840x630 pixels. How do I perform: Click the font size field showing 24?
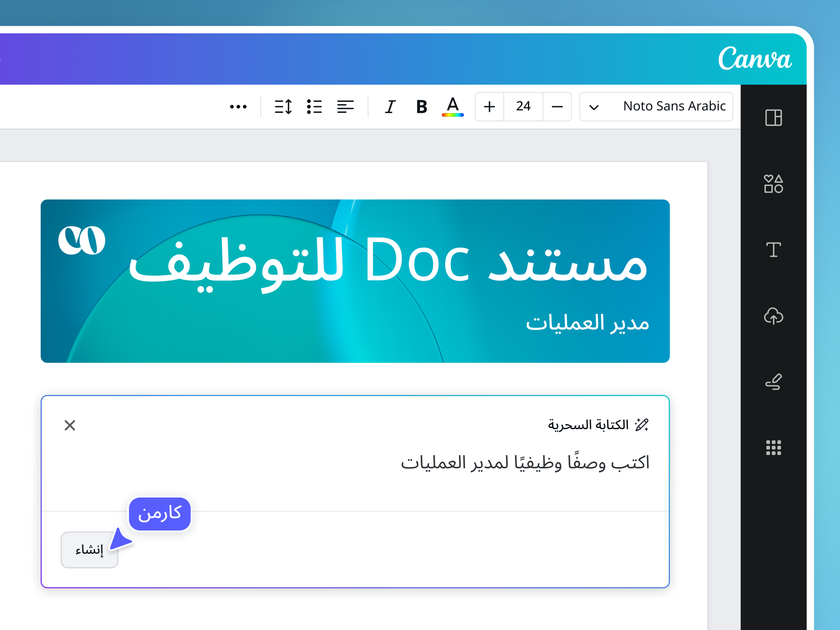click(523, 107)
